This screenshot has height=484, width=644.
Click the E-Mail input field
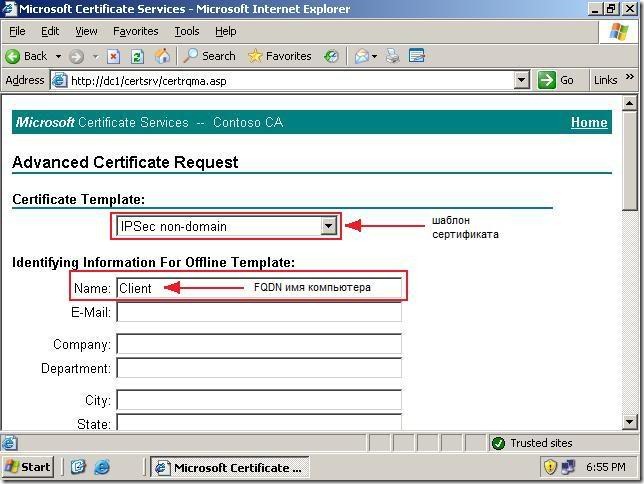click(259, 312)
